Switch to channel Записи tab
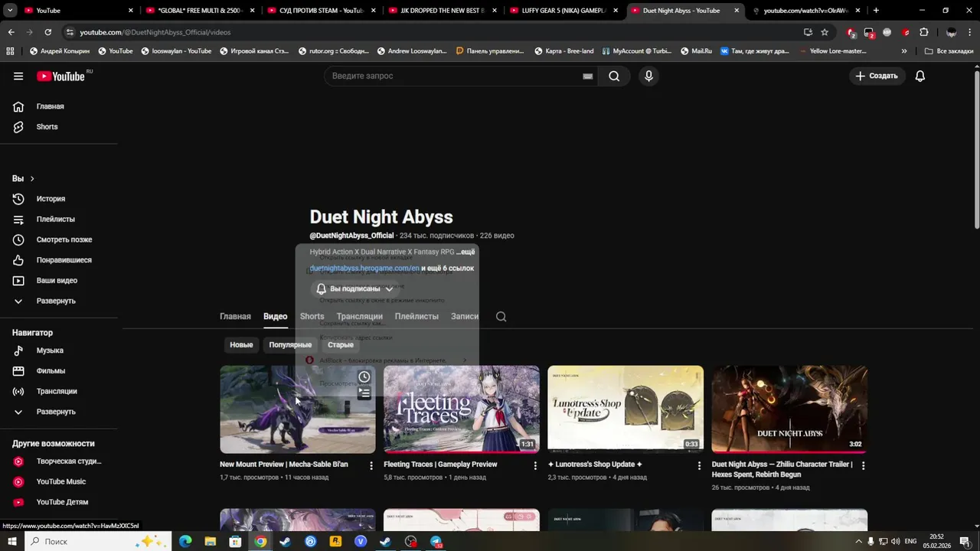This screenshot has height=551, width=980. (465, 316)
